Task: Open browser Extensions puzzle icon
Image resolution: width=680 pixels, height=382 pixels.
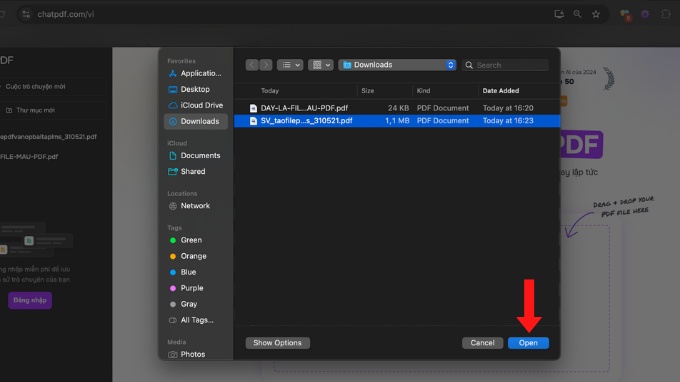Action: pos(666,14)
